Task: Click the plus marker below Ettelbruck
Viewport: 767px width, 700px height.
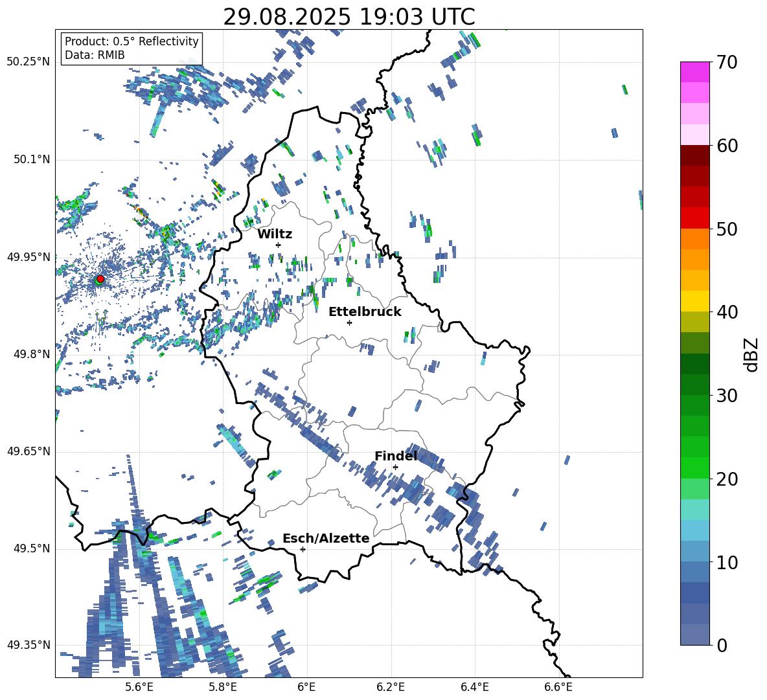Action: [x=349, y=322]
